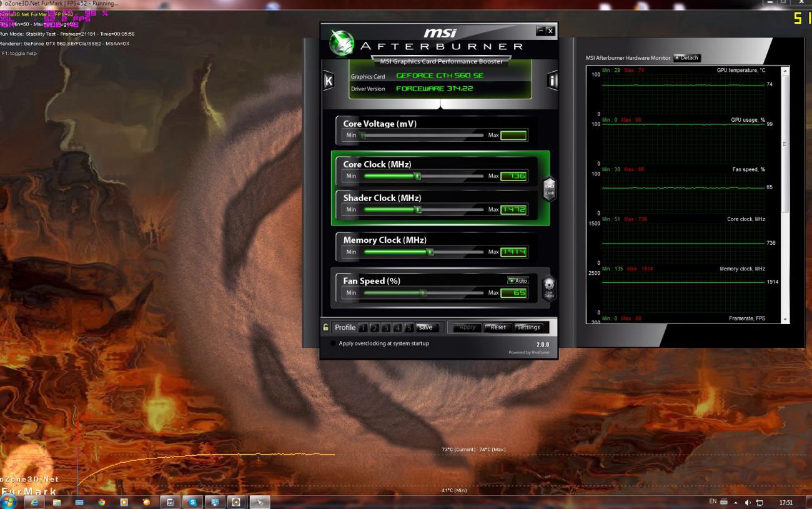Toggle the fan speed Auto button
812x509 pixels.
point(518,280)
